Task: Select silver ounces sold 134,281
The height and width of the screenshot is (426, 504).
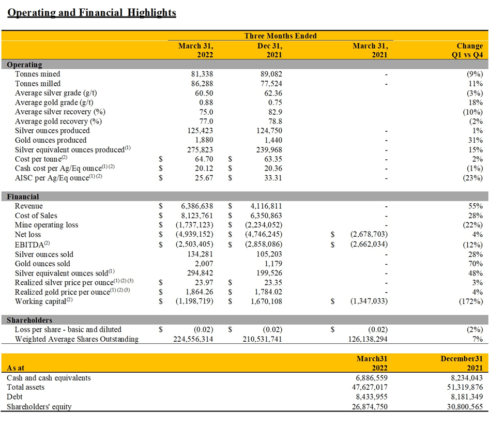Action: click(200, 254)
